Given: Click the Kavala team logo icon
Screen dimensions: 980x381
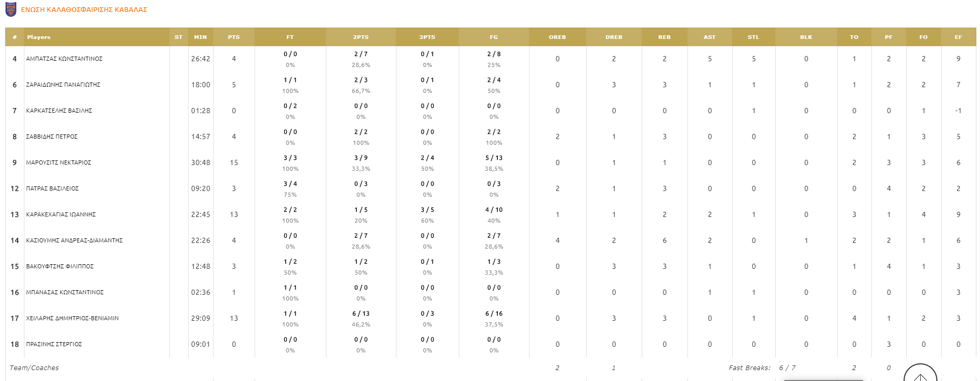Looking at the screenshot, I should click(x=10, y=9).
